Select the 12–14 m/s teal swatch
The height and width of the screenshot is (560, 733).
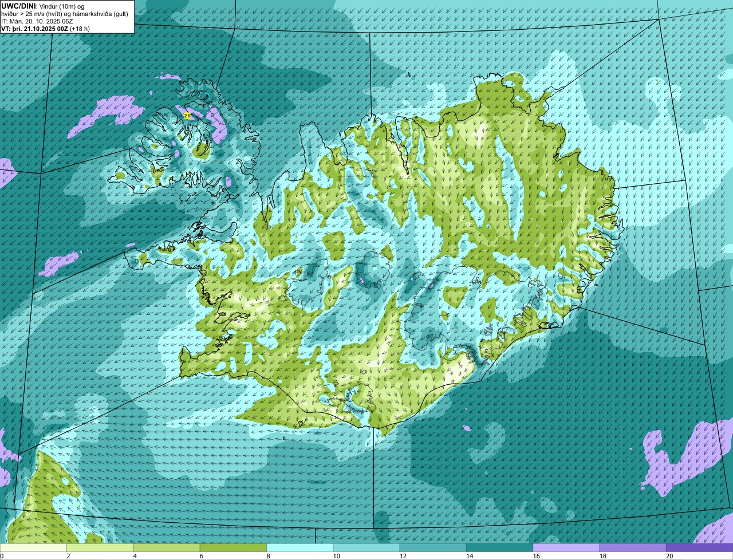[433, 548]
